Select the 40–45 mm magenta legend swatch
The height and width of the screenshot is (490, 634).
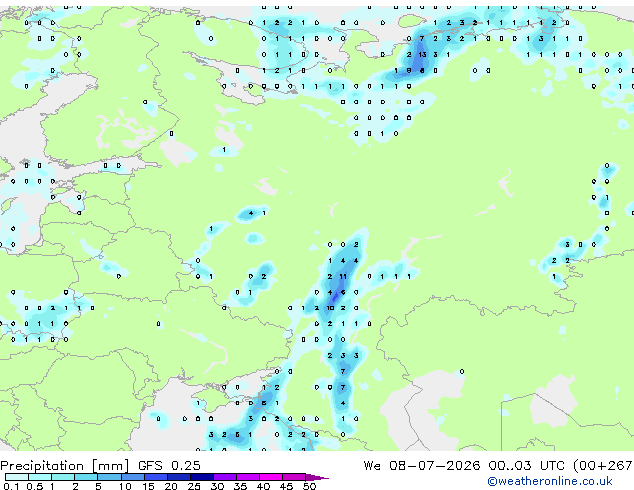[x=271, y=477]
